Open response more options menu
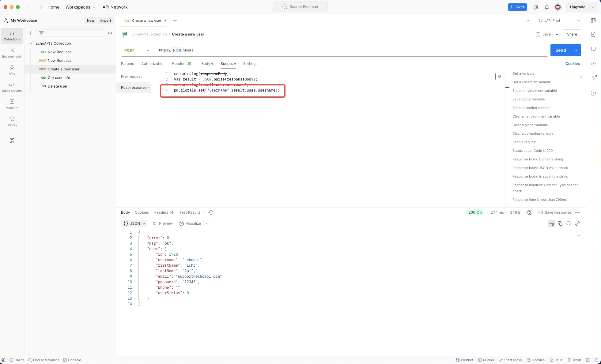Screen dimensions: 601x364 click(x=577, y=212)
